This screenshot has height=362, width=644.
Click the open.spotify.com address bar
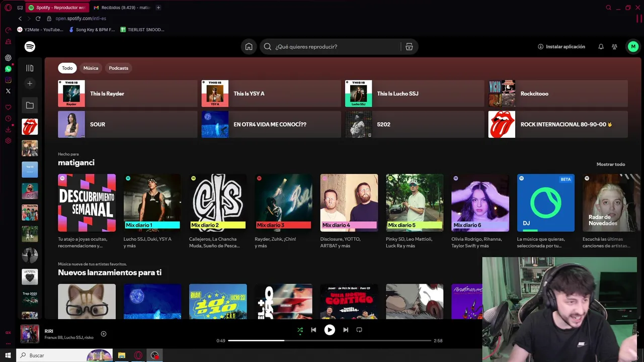[80, 19]
